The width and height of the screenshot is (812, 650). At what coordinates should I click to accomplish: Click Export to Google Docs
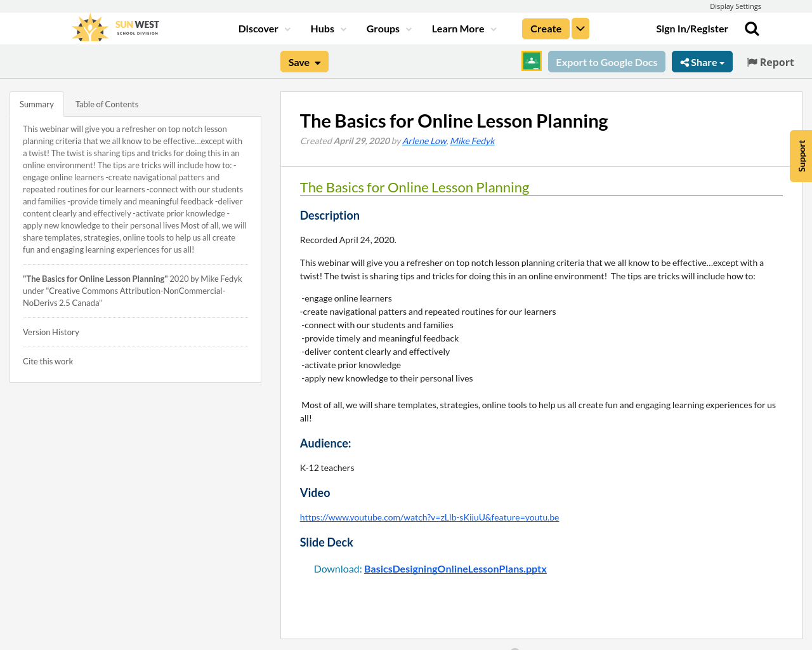[606, 62]
